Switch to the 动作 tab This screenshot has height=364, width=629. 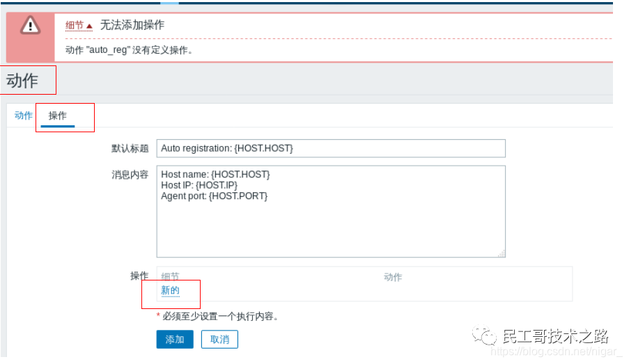coord(23,116)
